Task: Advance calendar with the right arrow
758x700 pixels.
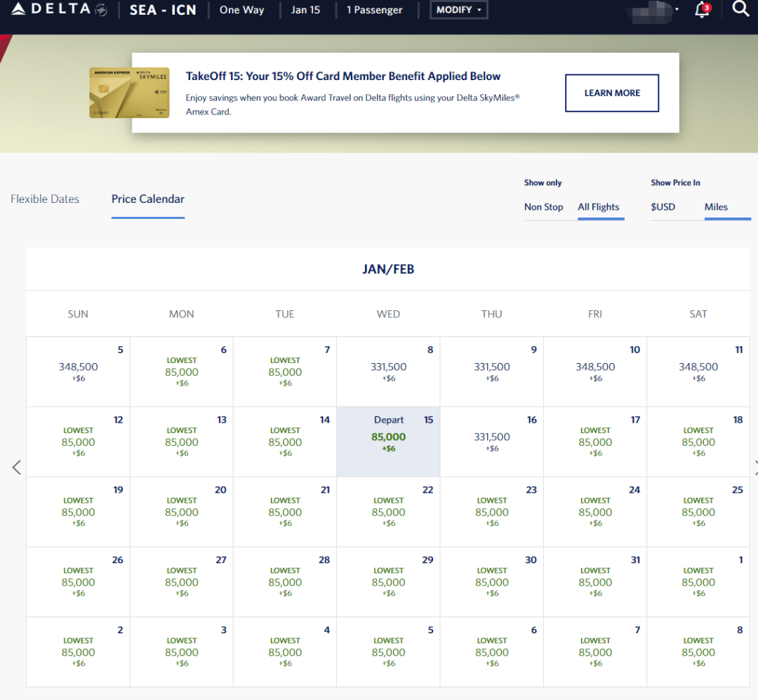Action: click(754, 468)
